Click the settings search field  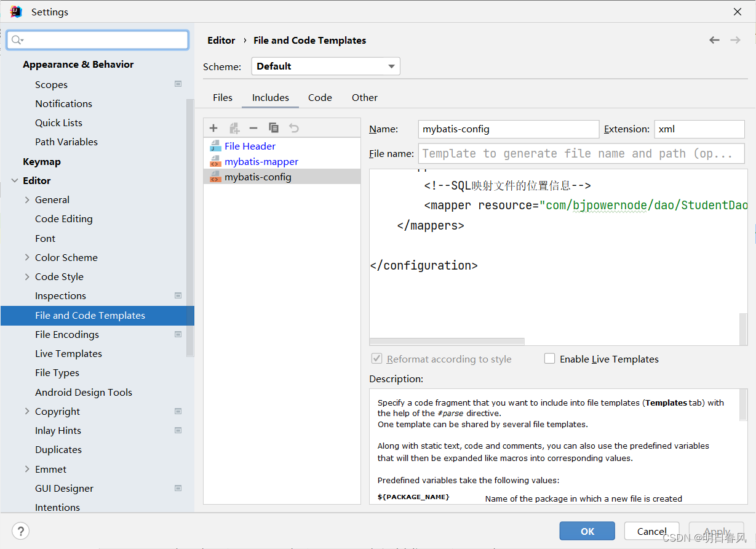[97, 39]
